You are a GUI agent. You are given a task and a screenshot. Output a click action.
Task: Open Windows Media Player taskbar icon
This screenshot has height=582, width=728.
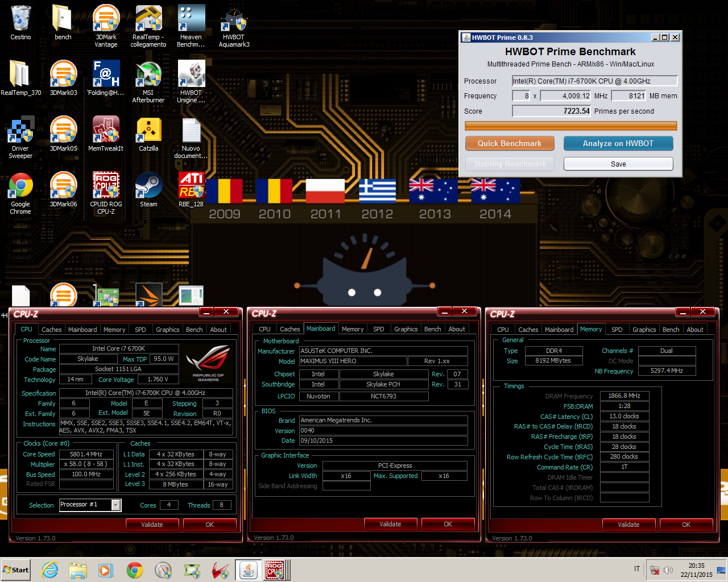106,570
